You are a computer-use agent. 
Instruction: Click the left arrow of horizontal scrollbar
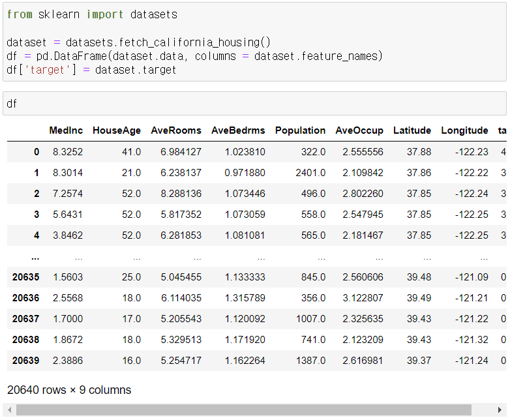click(x=9, y=410)
